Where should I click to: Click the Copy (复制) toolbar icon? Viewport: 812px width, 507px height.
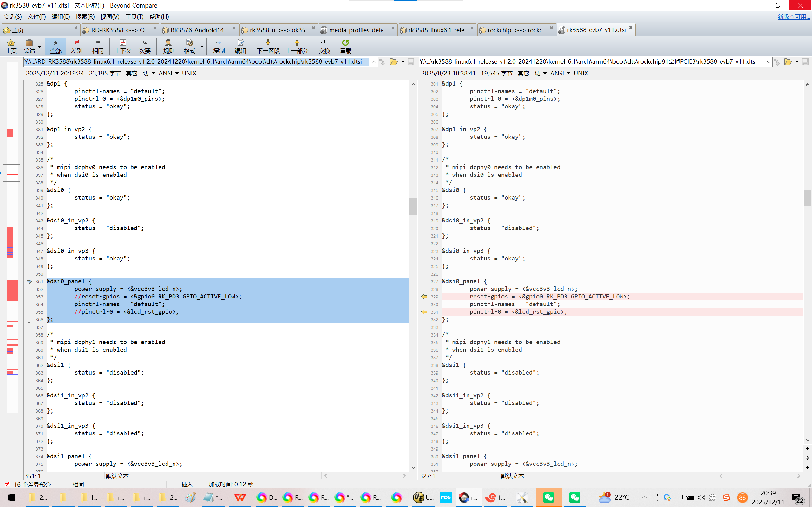click(x=219, y=46)
